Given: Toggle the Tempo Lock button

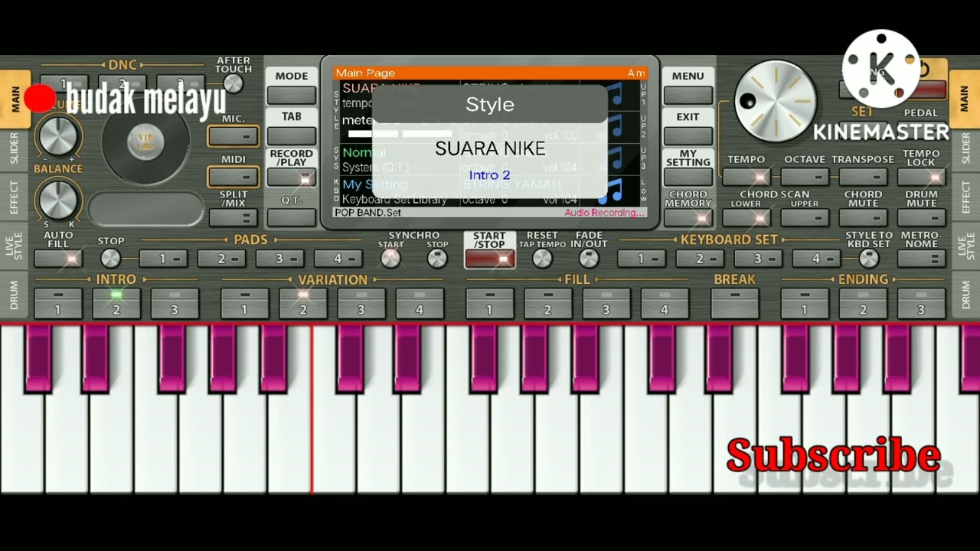Looking at the screenshot, I should tap(921, 177).
